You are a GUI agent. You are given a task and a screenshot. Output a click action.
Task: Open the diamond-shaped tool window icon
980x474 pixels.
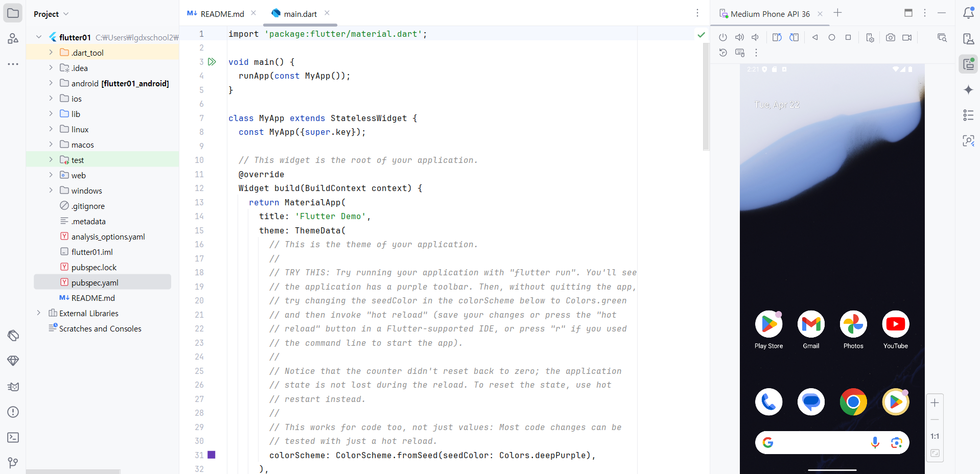coord(13,361)
